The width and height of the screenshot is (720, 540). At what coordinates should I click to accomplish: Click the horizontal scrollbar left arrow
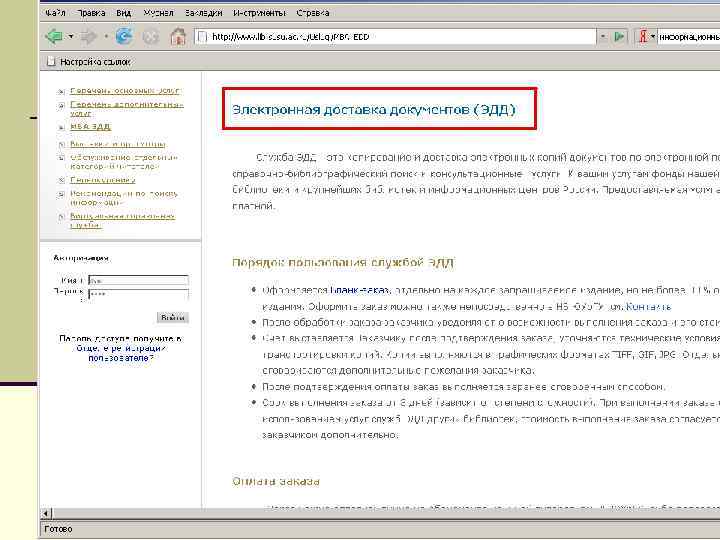[46, 513]
